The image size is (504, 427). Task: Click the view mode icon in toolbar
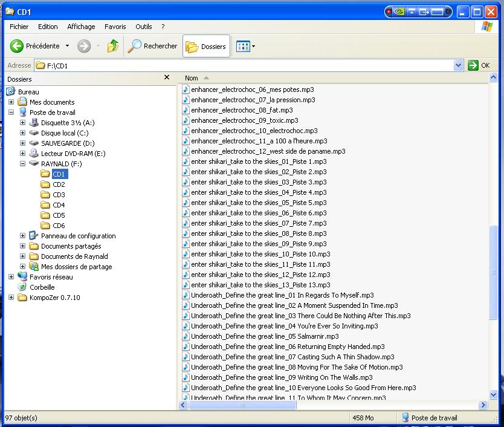[x=243, y=47]
